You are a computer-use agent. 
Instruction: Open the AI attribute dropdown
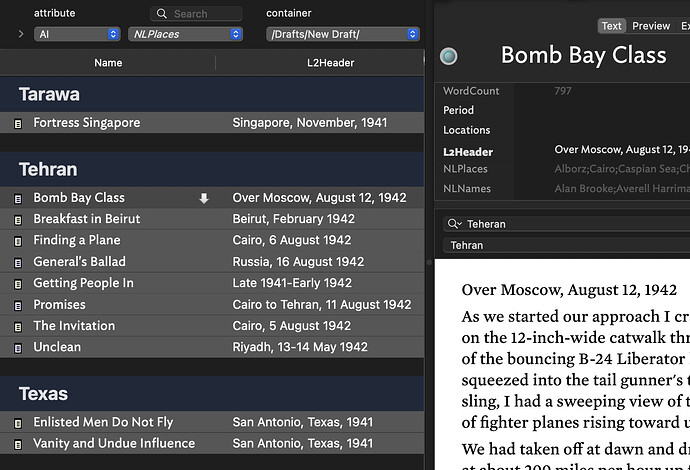pyautogui.click(x=77, y=34)
